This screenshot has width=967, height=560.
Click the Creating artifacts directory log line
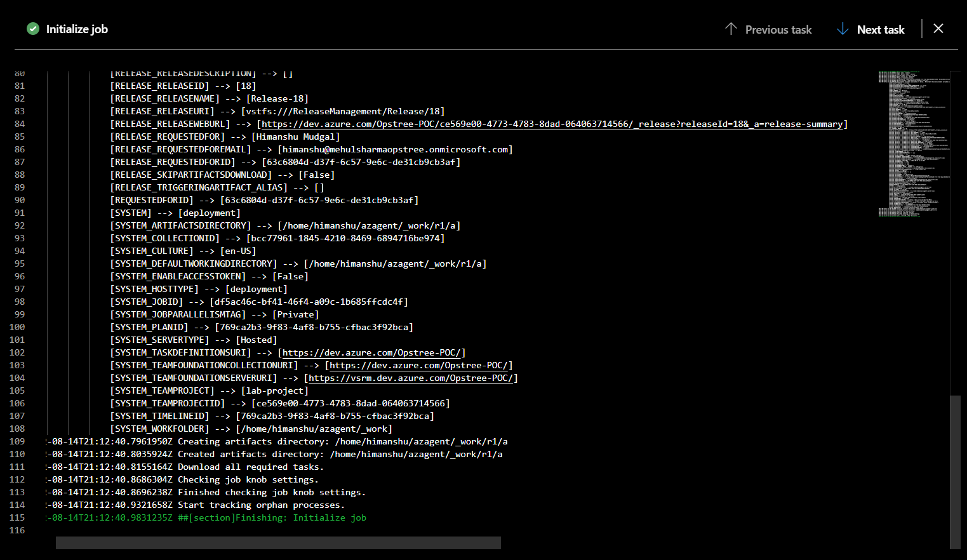point(277,441)
